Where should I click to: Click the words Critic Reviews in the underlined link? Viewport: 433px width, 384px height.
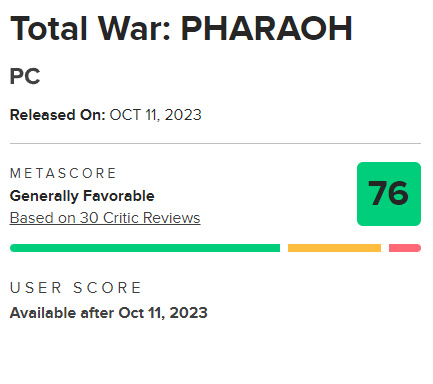[152, 218]
